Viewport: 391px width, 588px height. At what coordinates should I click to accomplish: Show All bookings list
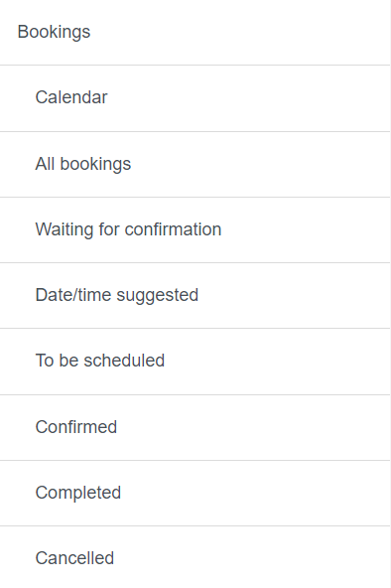(195, 164)
